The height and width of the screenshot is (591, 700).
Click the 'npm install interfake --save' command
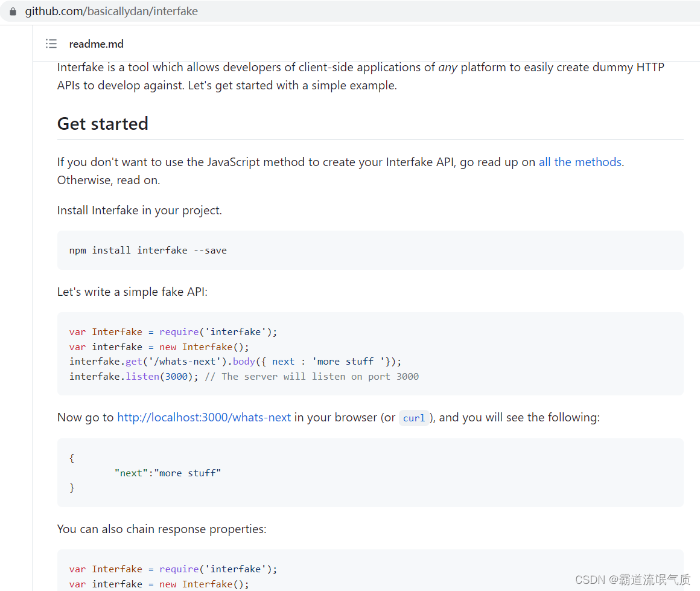tap(148, 251)
